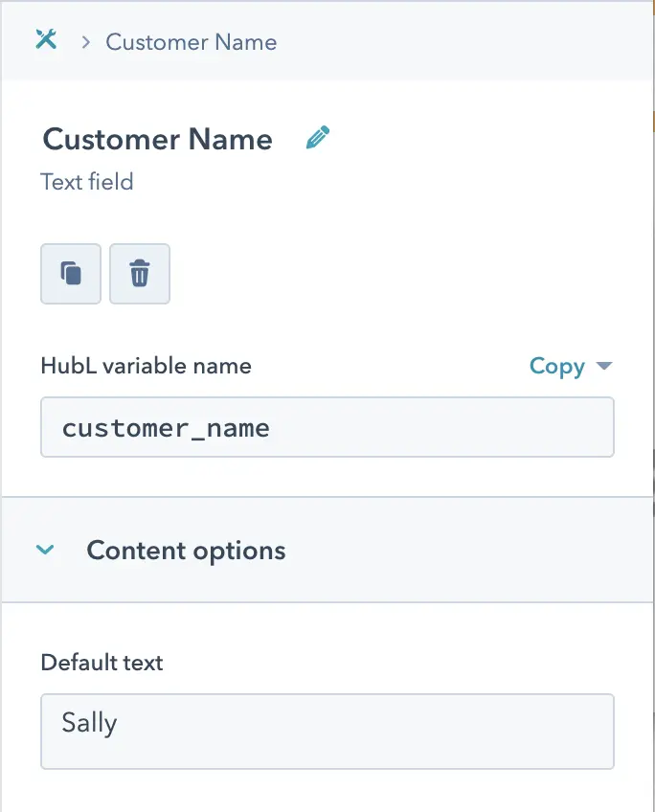
Task: Select the Customer Name breadcrumb item
Action: click(192, 42)
